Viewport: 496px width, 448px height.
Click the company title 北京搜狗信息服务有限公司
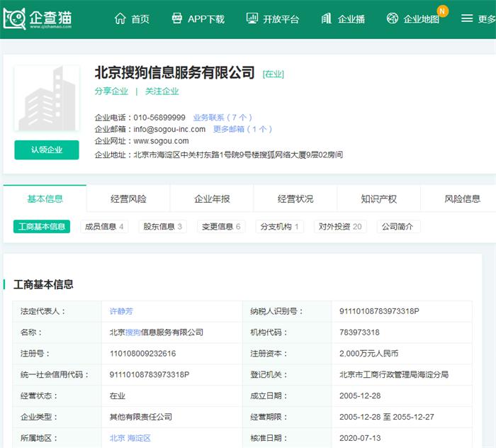[x=174, y=72]
